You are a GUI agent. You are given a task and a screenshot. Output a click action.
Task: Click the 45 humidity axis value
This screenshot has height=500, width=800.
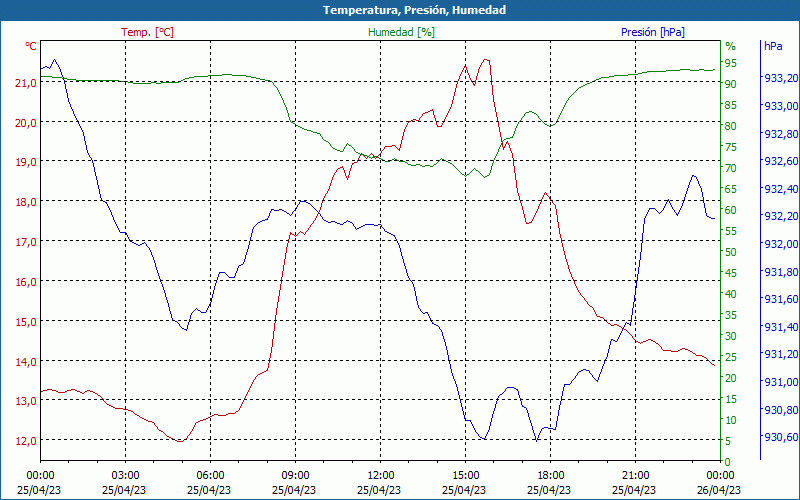[x=731, y=273]
